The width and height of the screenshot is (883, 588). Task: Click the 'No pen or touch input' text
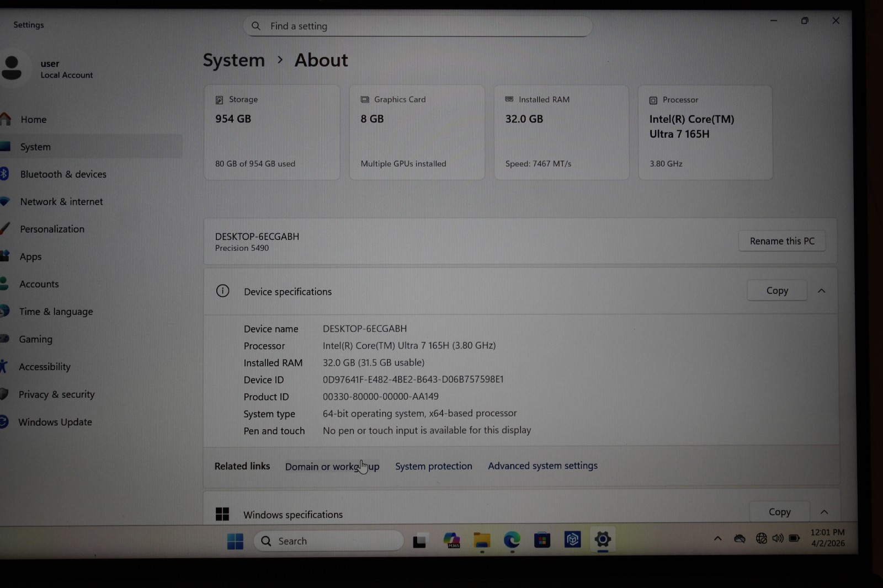coord(427,430)
